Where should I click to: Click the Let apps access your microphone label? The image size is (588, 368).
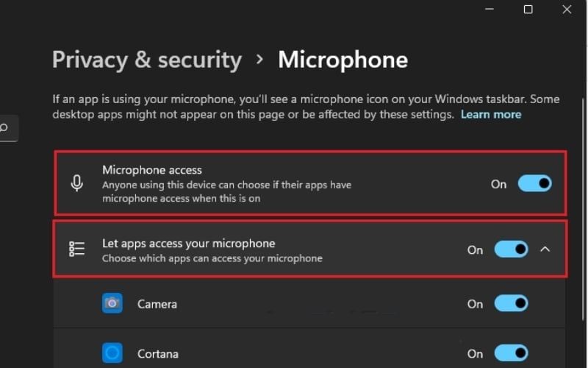click(189, 244)
